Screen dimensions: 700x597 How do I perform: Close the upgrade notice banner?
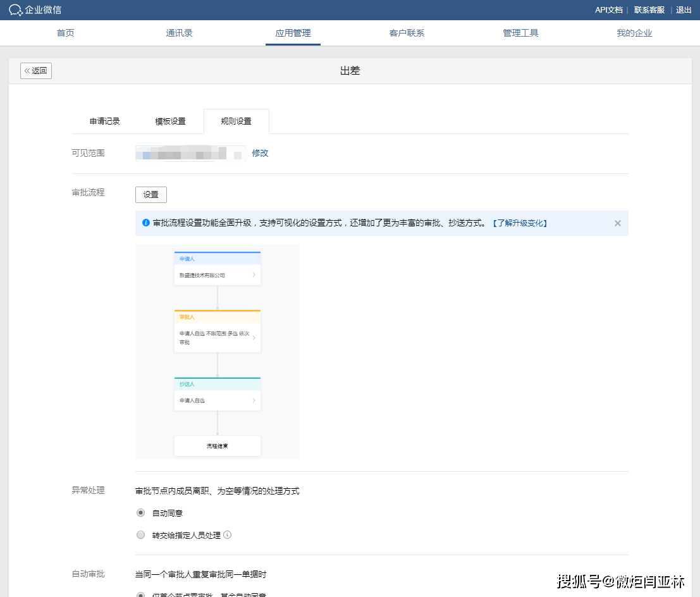pos(617,223)
